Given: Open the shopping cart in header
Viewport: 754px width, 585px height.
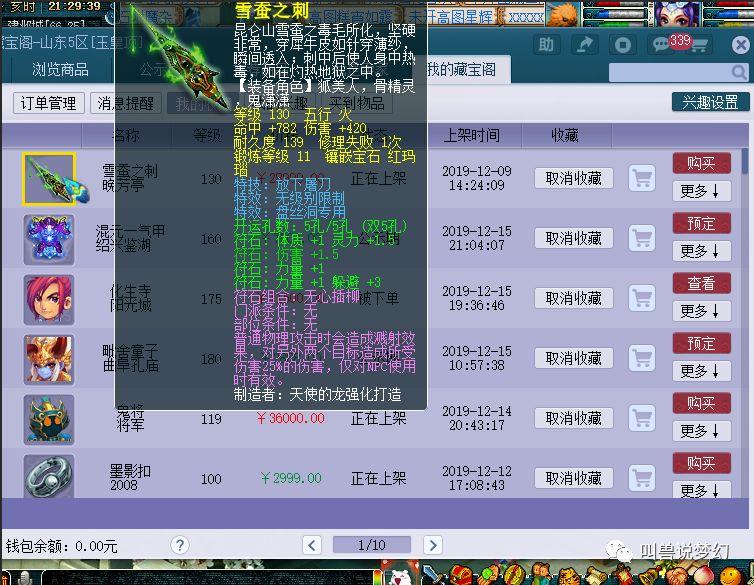Looking at the screenshot, I should [x=700, y=46].
